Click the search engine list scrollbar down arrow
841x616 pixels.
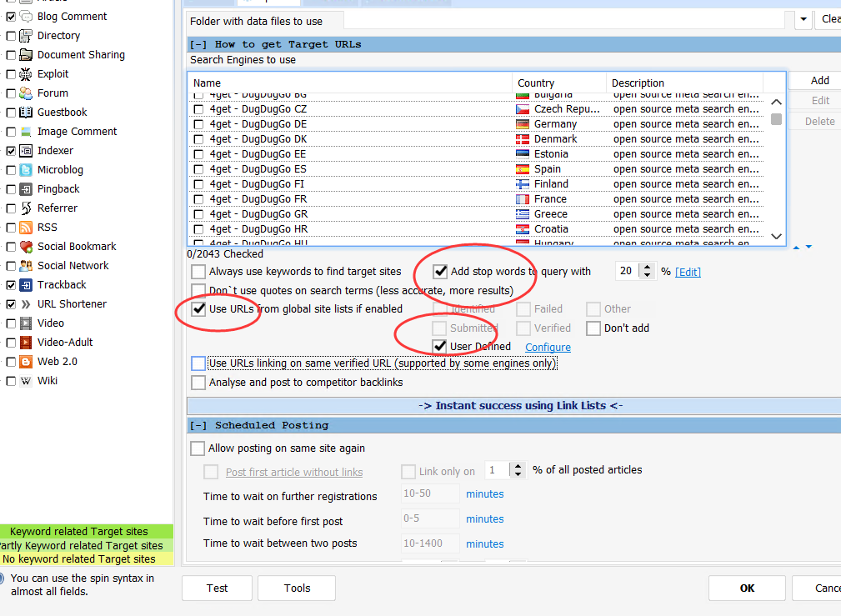(x=776, y=236)
